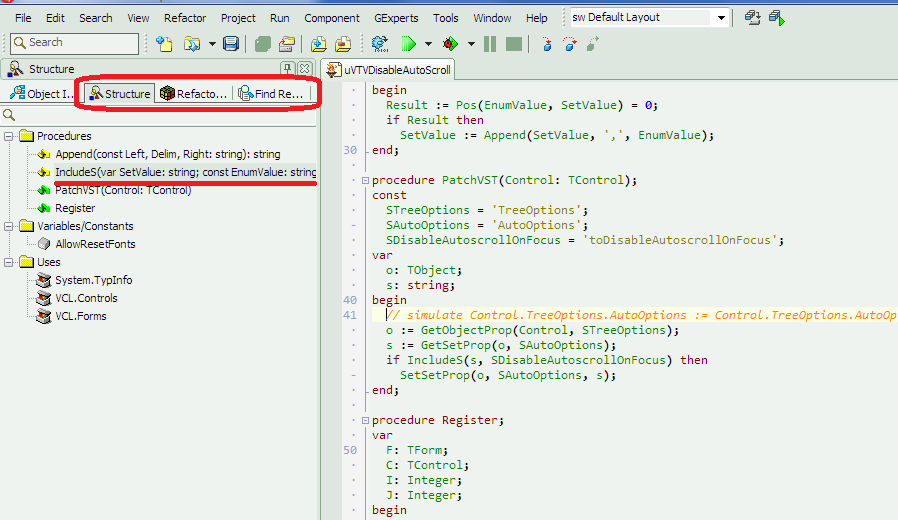Click the Open file folder icon

(x=192, y=44)
